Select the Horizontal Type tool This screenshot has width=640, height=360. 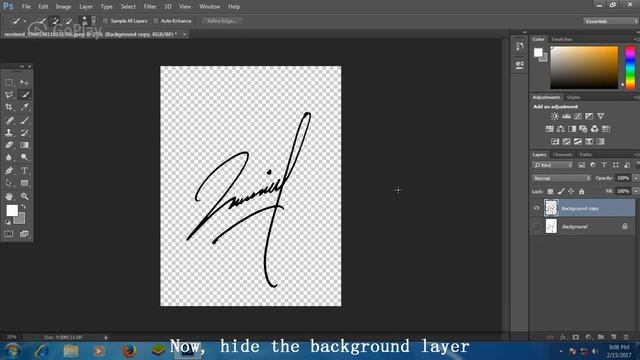pos(24,171)
